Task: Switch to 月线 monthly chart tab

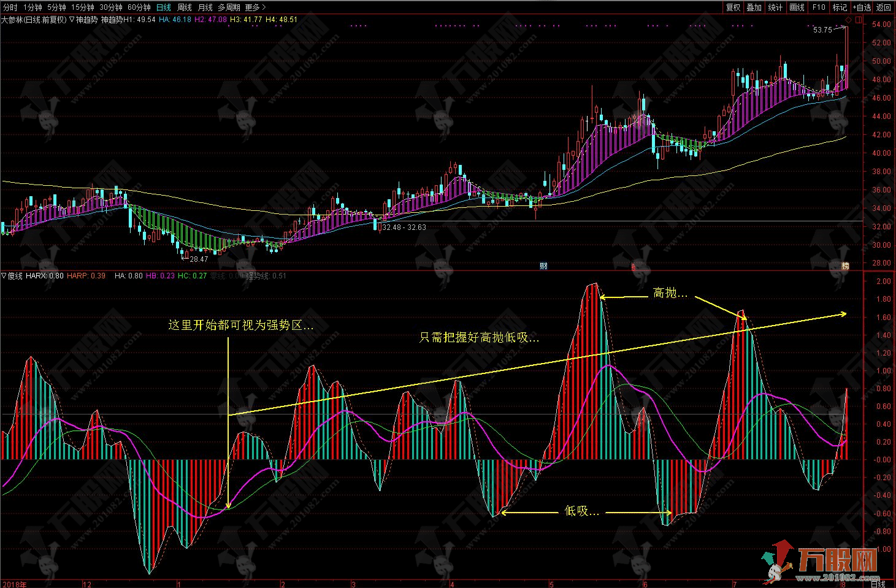Action: (x=205, y=7)
